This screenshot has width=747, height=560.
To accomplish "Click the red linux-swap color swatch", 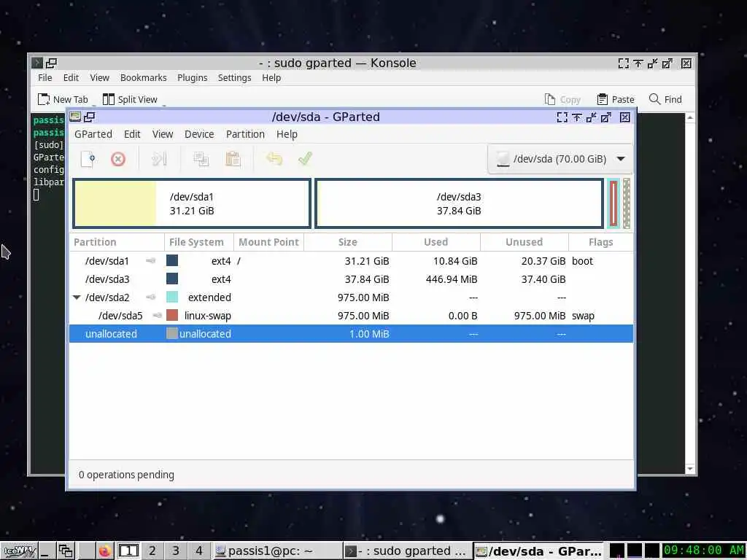I will tap(172, 315).
